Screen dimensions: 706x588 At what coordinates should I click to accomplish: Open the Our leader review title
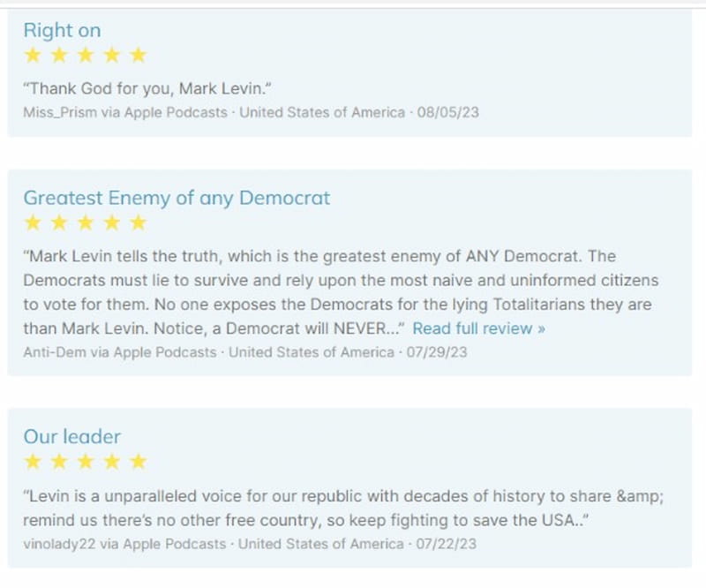pos(72,437)
